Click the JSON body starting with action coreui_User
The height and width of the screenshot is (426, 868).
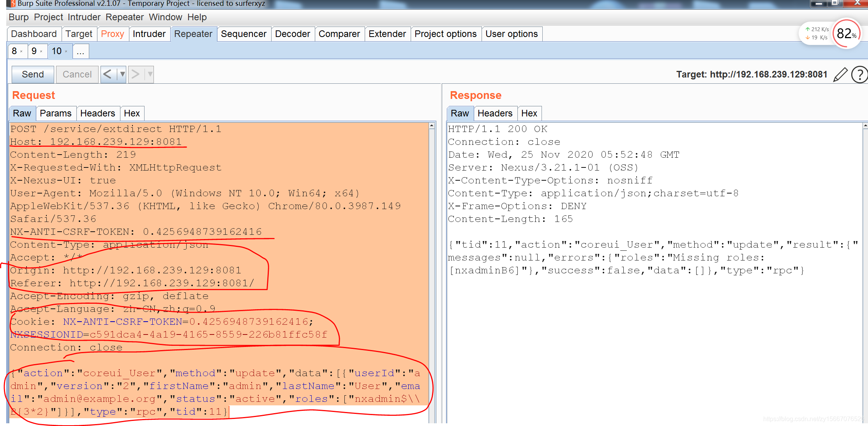[215, 392]
